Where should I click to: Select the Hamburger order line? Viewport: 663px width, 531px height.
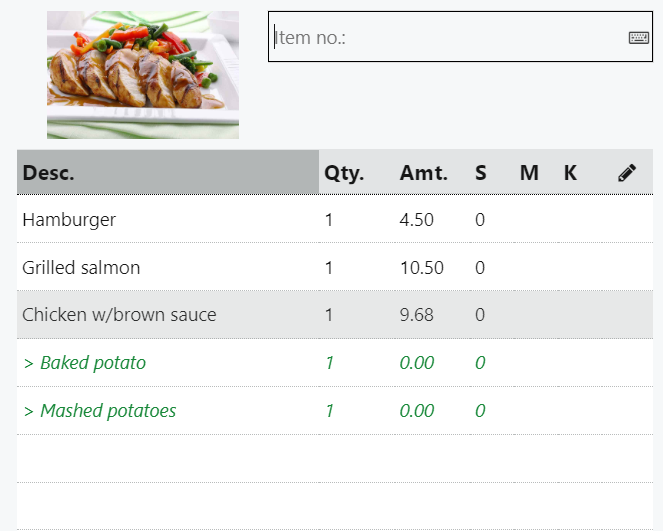tap(69, 219)
